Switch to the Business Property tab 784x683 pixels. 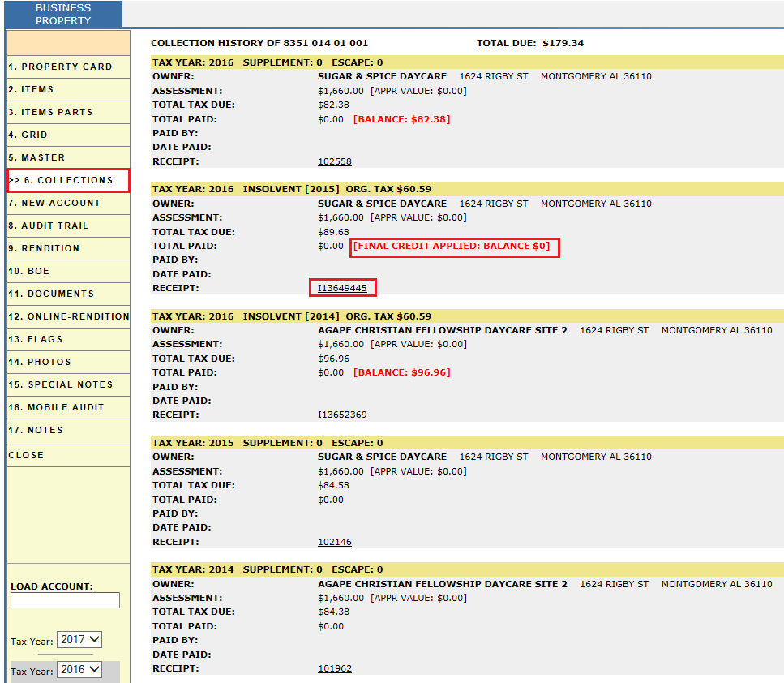(x=63, y=14)
